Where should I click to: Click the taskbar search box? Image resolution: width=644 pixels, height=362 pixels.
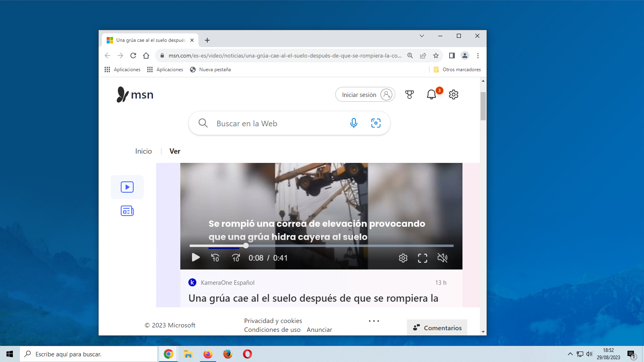tap(89, 354)
